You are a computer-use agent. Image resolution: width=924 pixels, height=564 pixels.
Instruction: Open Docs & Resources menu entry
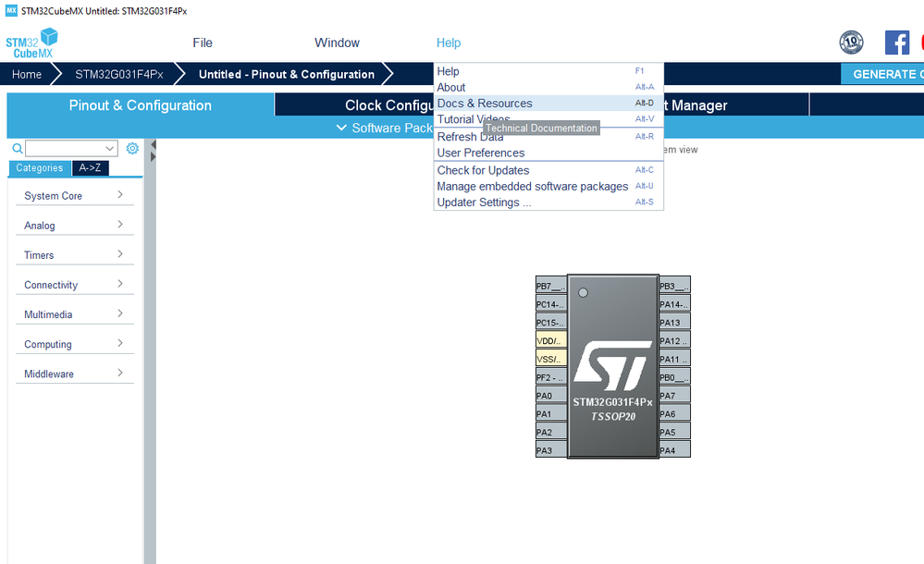548,104
